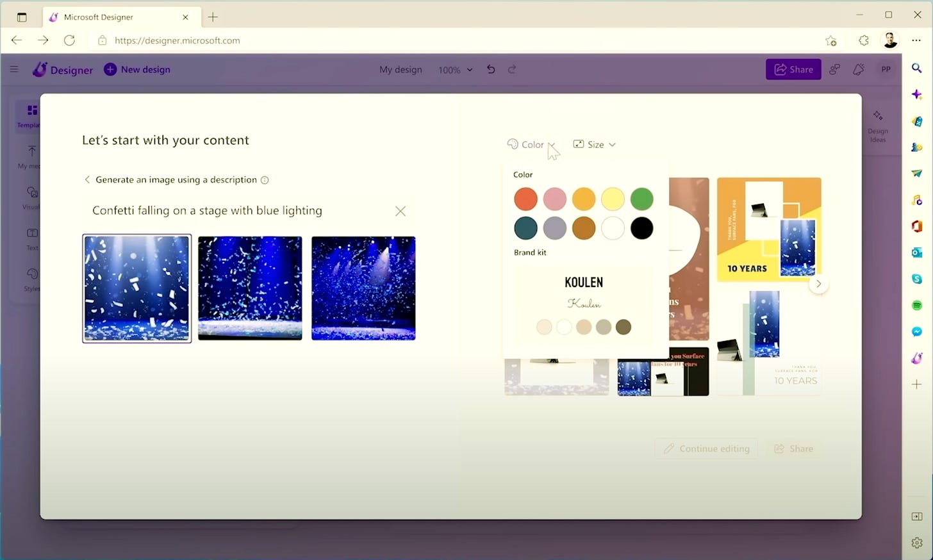Open the hamburger menu in Designer header
The image size is (933, 560).
pyautogui.click(x=14, y=69)
